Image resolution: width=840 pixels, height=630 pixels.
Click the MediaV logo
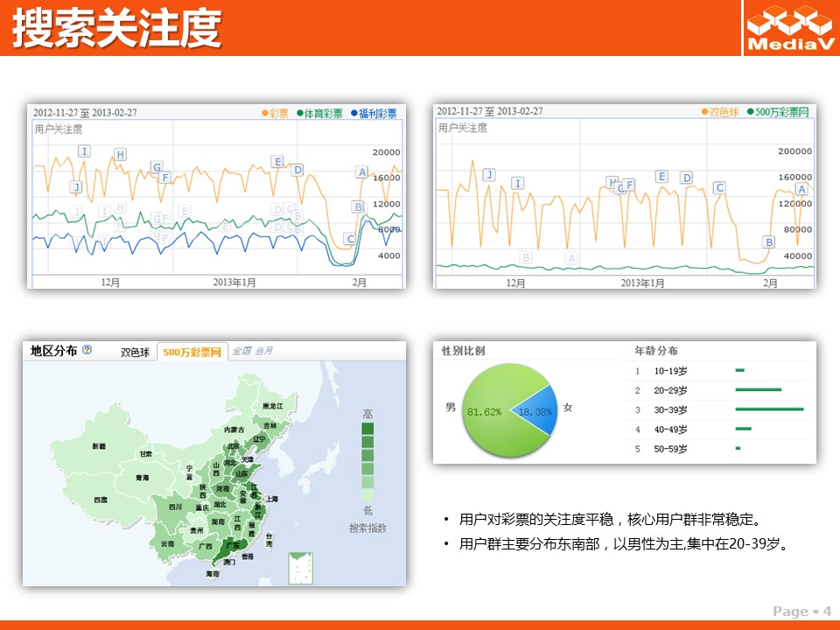[789, 29]
